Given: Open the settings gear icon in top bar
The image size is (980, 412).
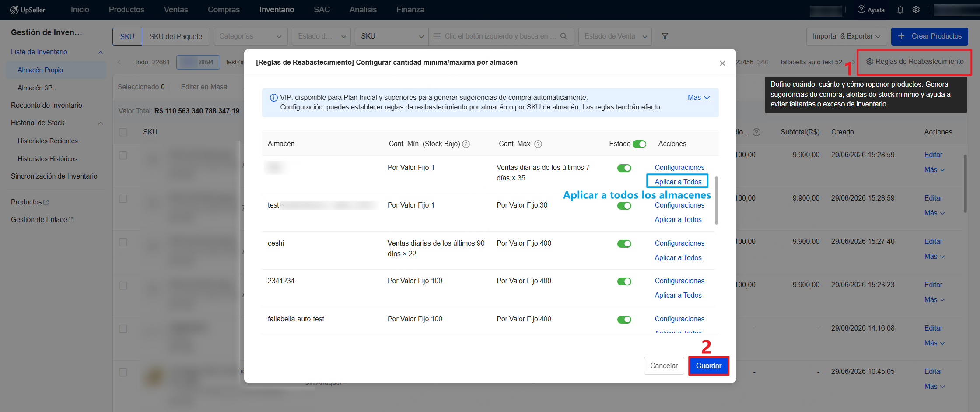Looking at the screenshot, I should tap(916, 10).
